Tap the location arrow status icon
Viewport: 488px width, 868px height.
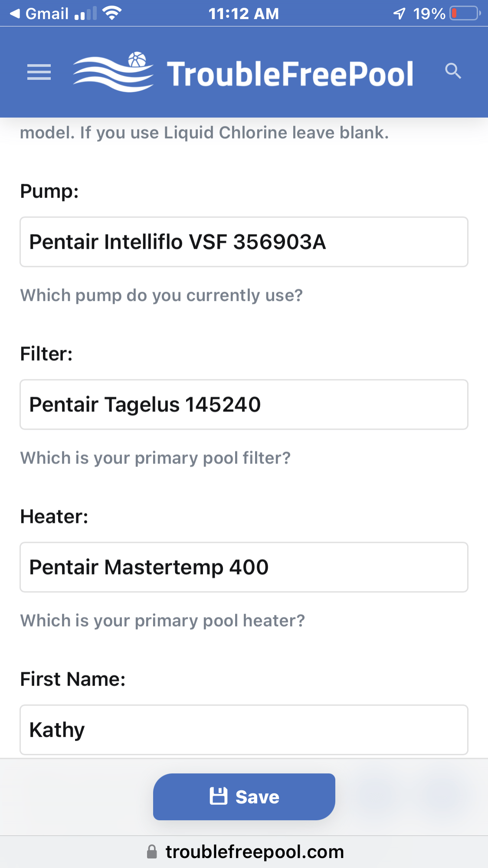point(399,13)
